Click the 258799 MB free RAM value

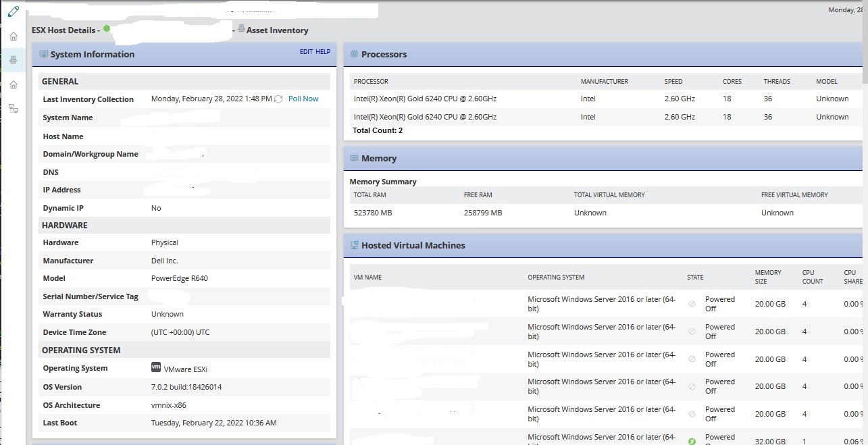483,213
